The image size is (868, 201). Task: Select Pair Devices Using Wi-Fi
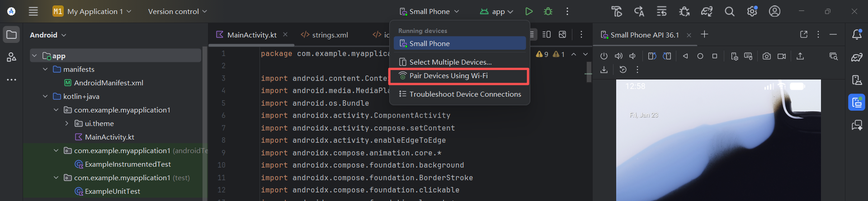[448, 76]
